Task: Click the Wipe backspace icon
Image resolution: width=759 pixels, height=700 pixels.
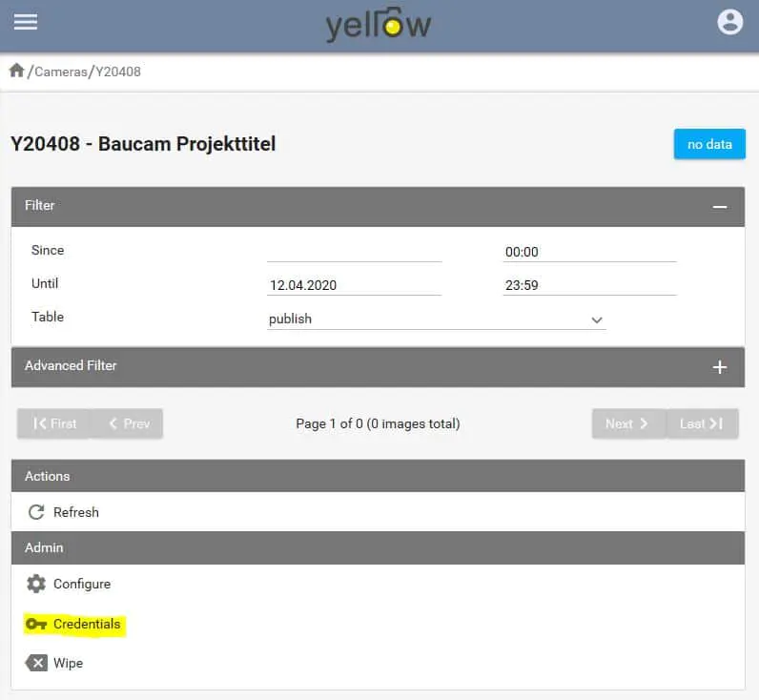Action: coord(36,663)
